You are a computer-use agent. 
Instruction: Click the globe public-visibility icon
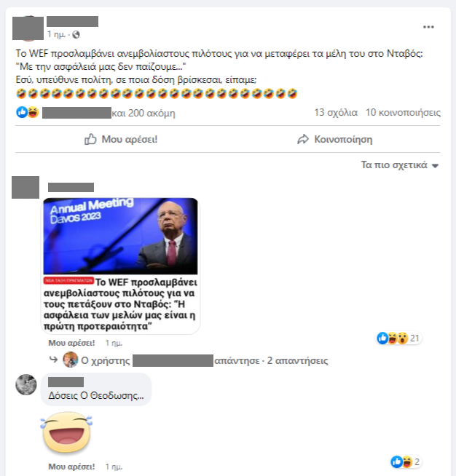[76, 35]
